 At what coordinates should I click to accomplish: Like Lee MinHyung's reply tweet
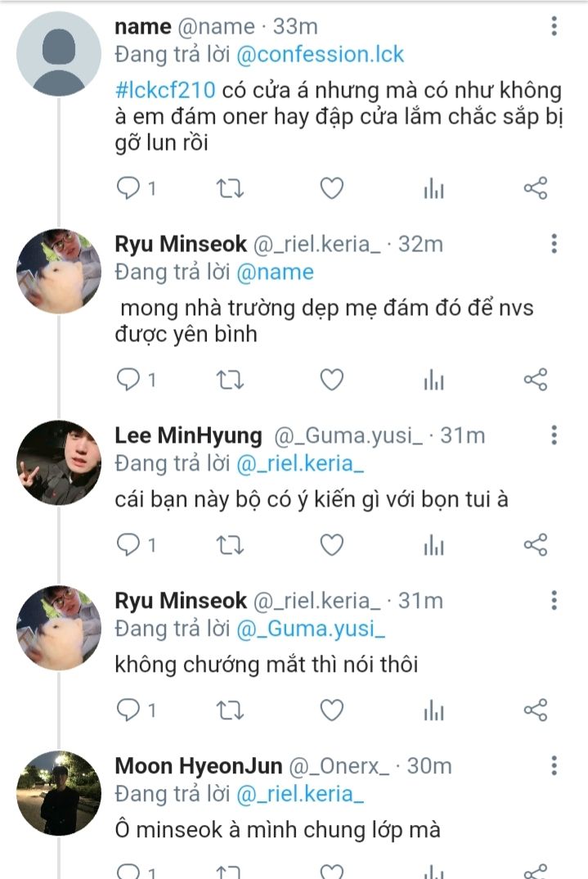tap(331, 545)
